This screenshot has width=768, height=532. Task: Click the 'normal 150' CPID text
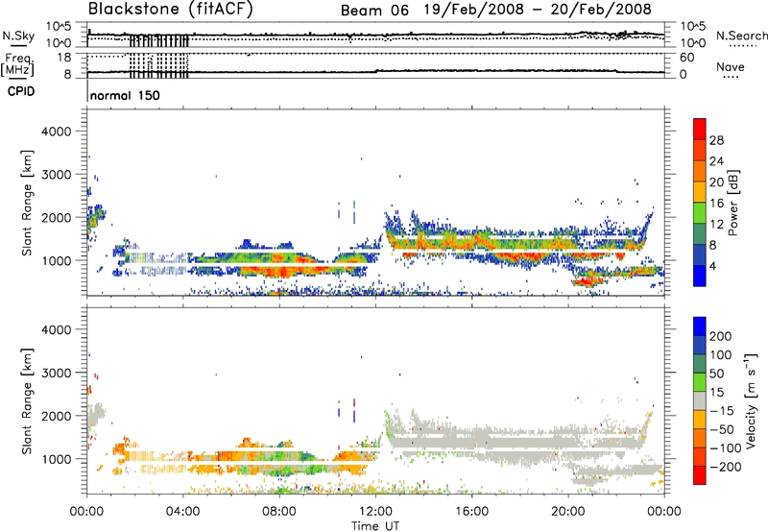125,95
